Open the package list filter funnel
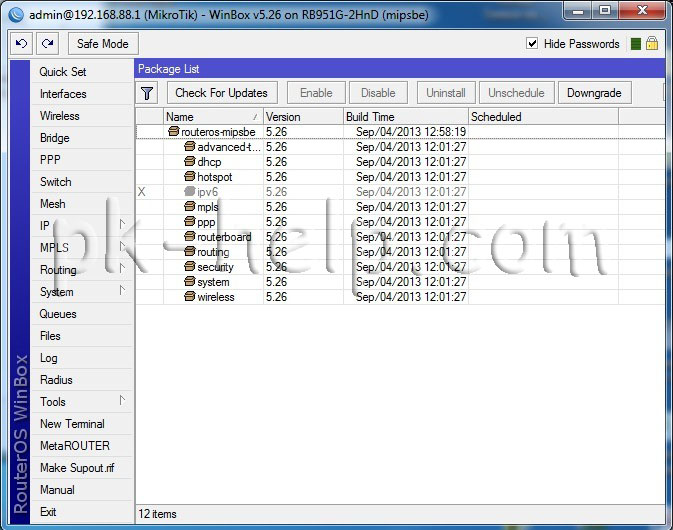 point(147,93)
